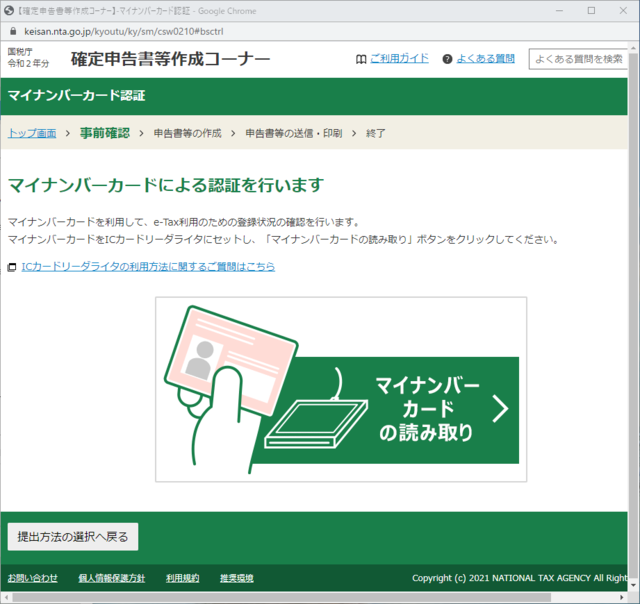Click the vertical scrollbar thumb
Viewport: 640px width, 604px height.
[633, 314]
